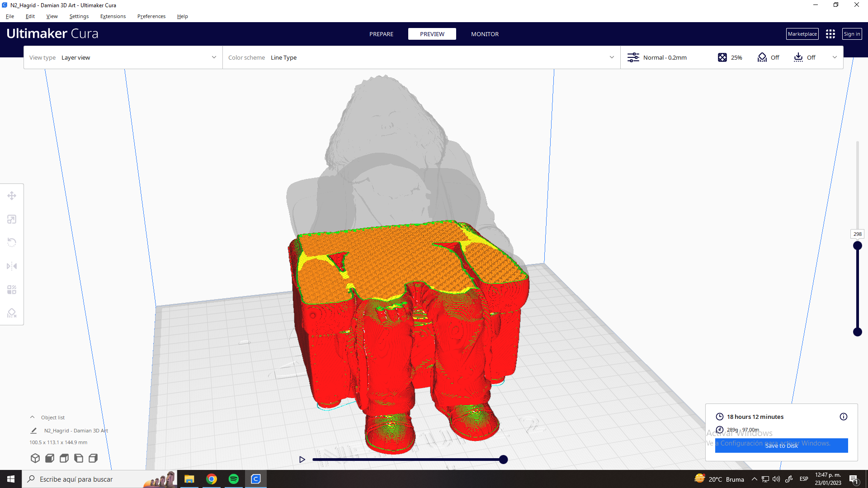The image size is (868, 488).
Task: Open the Extensions menu
Action: (113, 16)
